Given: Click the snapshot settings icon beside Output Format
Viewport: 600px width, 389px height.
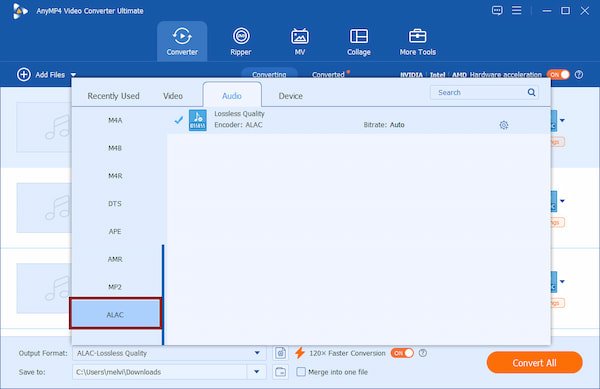Looking at the screenshot, I should [x=280, y=353].
